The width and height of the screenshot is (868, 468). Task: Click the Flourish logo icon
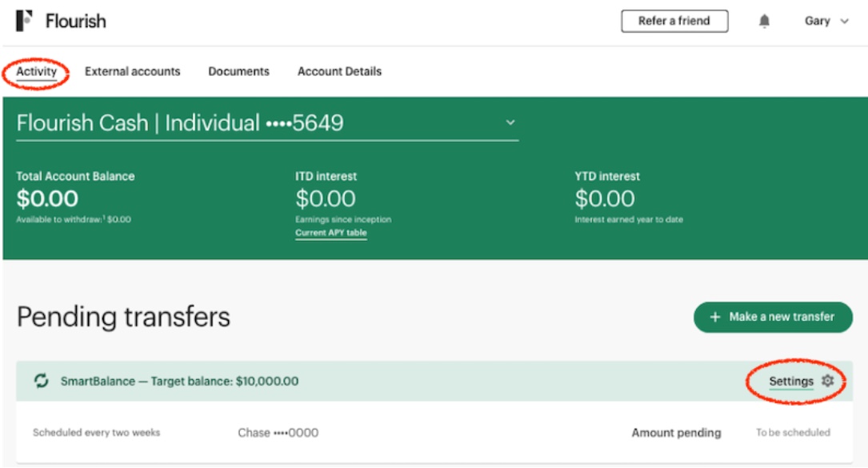[24, 21]
